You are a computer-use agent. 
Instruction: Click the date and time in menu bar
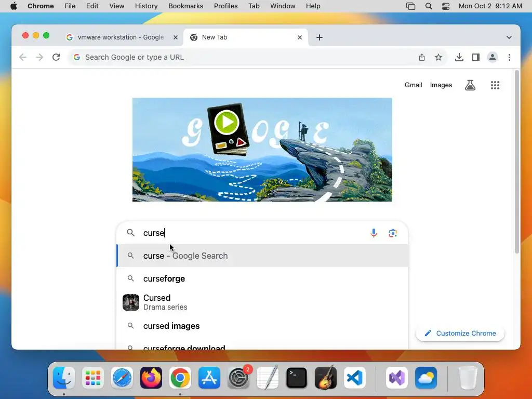490,6
